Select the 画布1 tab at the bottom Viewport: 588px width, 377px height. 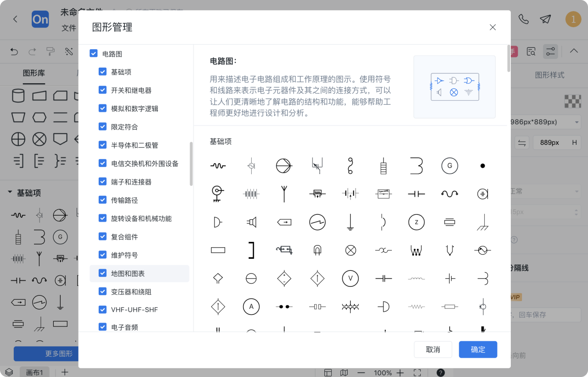point(34,372)
